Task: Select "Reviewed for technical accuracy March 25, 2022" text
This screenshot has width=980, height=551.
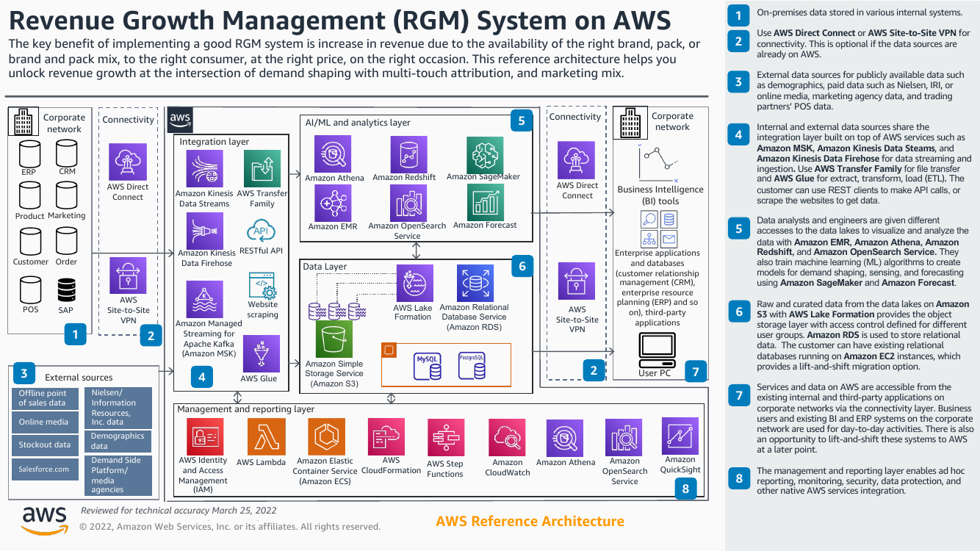Action: pyautogui.click(x=179, y=511)
